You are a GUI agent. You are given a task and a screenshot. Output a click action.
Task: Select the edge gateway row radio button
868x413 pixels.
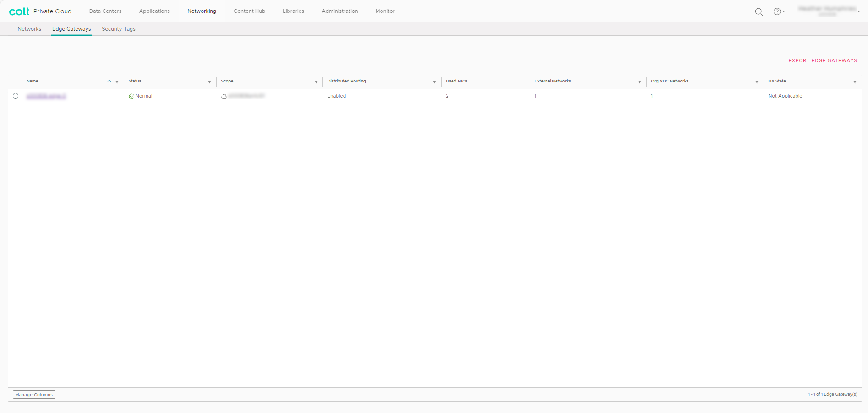coord(16,96)
